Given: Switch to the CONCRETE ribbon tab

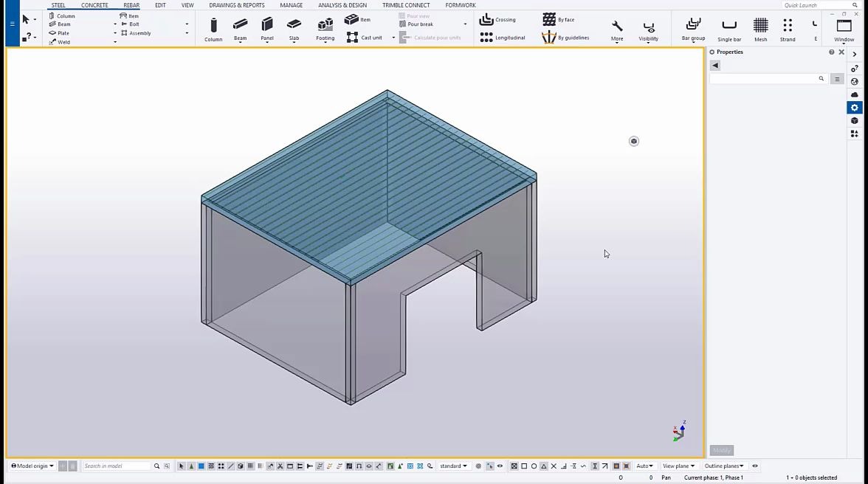Looking at the screenshot, I should pyautogui.click(x=94, y=5).
